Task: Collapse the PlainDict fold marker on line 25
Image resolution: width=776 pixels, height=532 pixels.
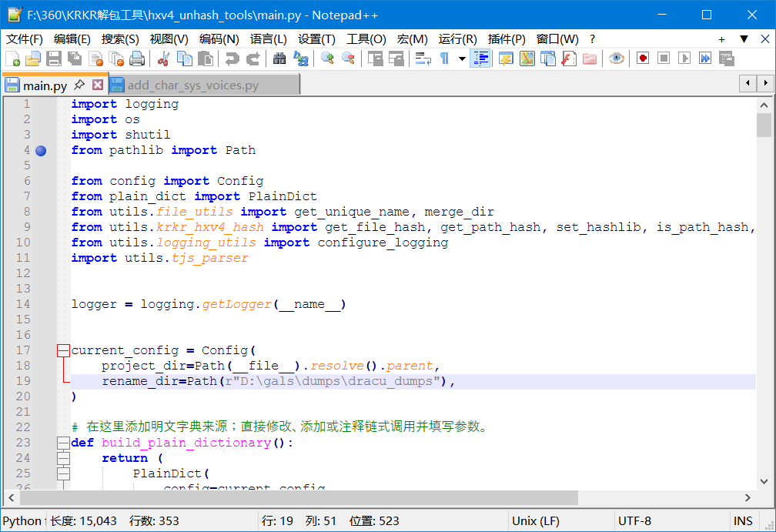Action: tap(63, 473)
